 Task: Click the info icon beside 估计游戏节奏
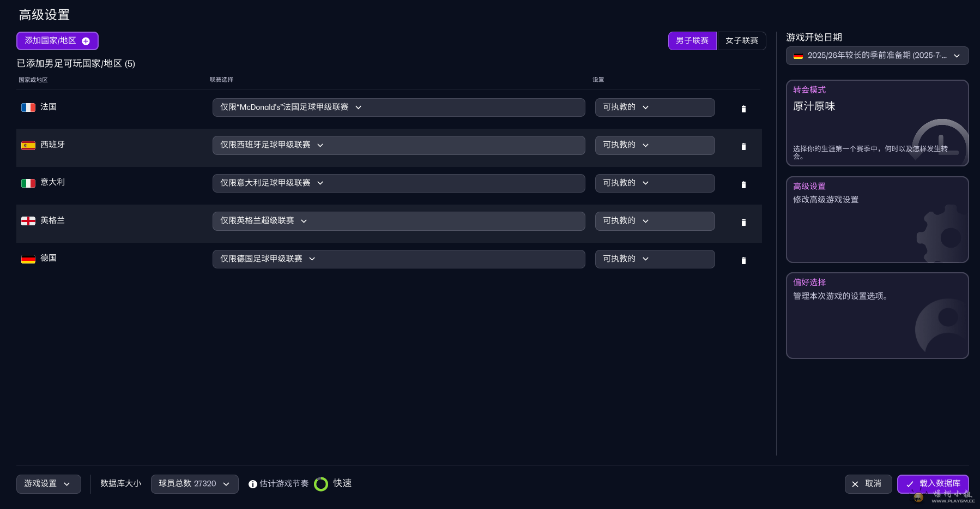(253, 484)
